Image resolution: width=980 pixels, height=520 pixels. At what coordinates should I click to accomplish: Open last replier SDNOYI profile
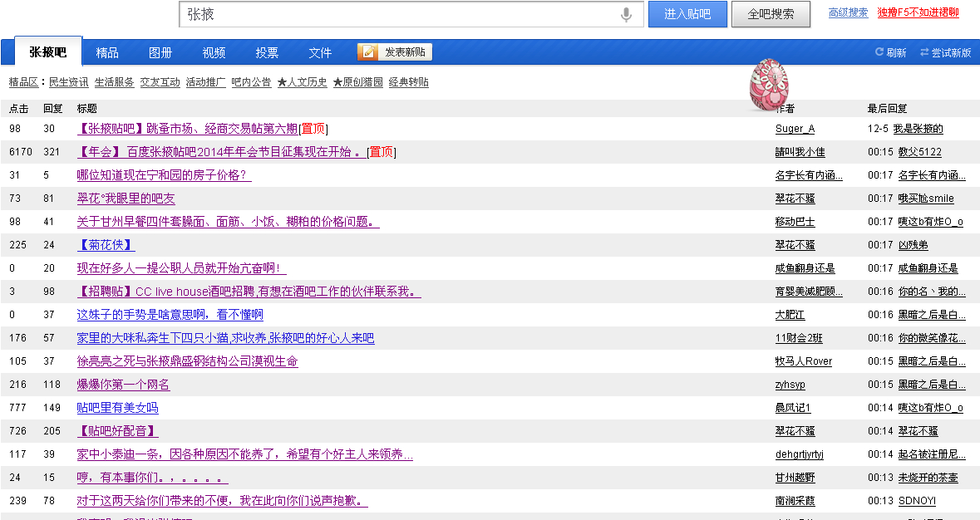(917, 501)
